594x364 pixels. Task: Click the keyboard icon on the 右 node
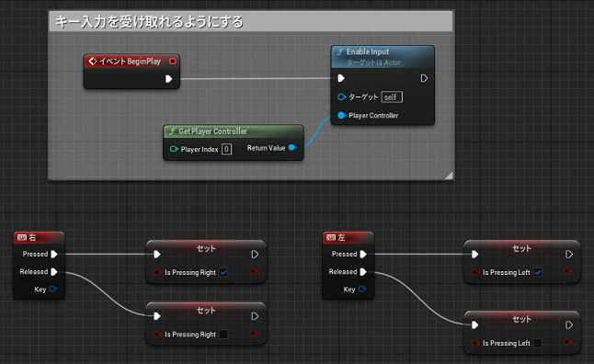click(22, 237)
